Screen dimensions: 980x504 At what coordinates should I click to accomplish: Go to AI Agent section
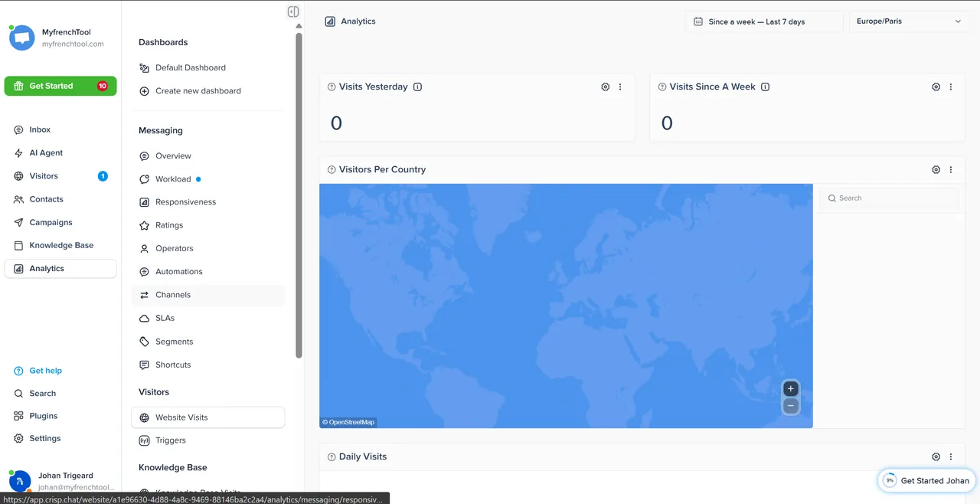pyautogui.click(x=60, y=152)
